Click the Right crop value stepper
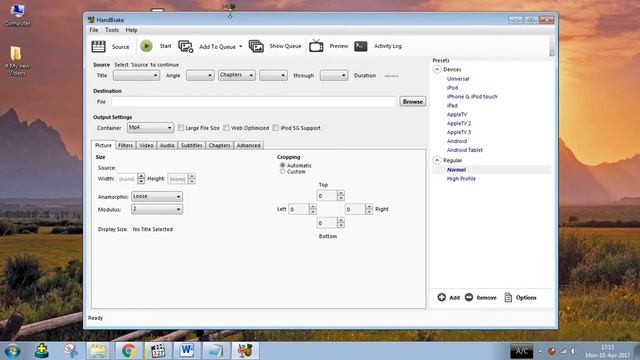Image resolution: width=640 pixels, height=360 pixels. [x=369, y=209]
